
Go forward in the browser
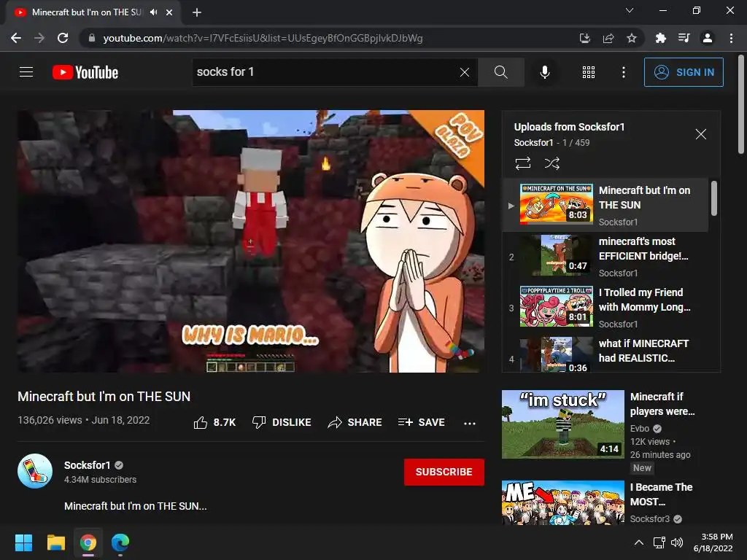click(x=39, y=38)
